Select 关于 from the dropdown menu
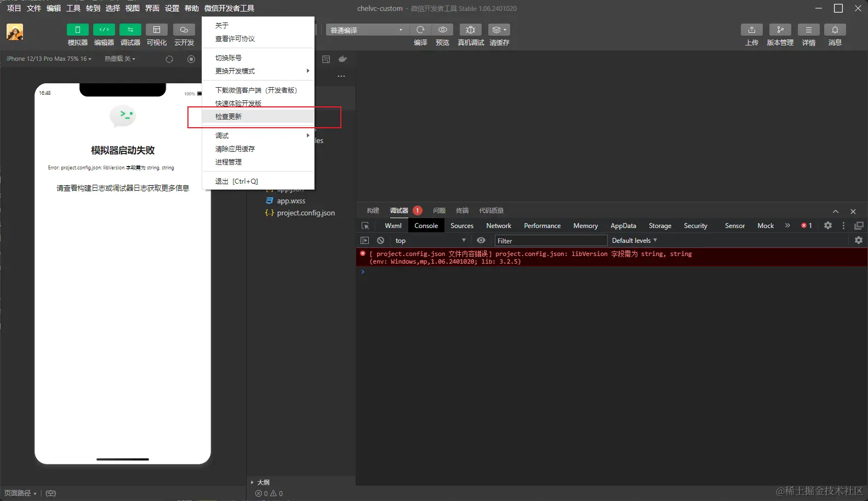 [x=258, y=26]
